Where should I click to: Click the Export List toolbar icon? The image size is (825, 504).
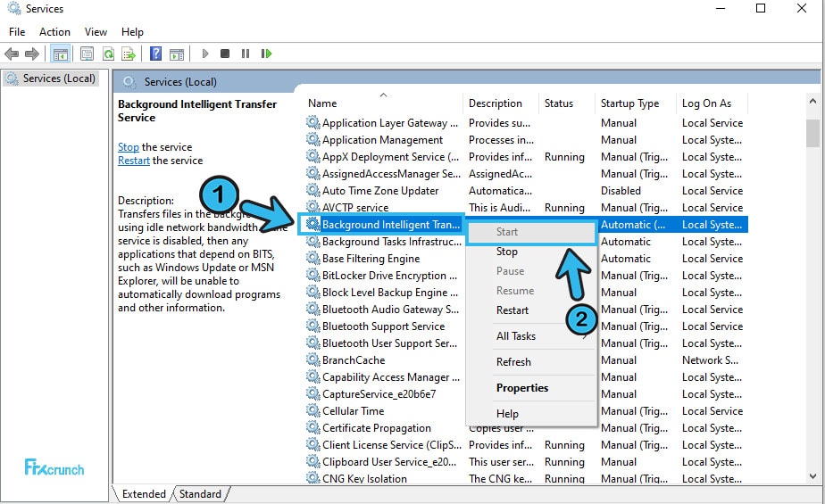point(129,54)
